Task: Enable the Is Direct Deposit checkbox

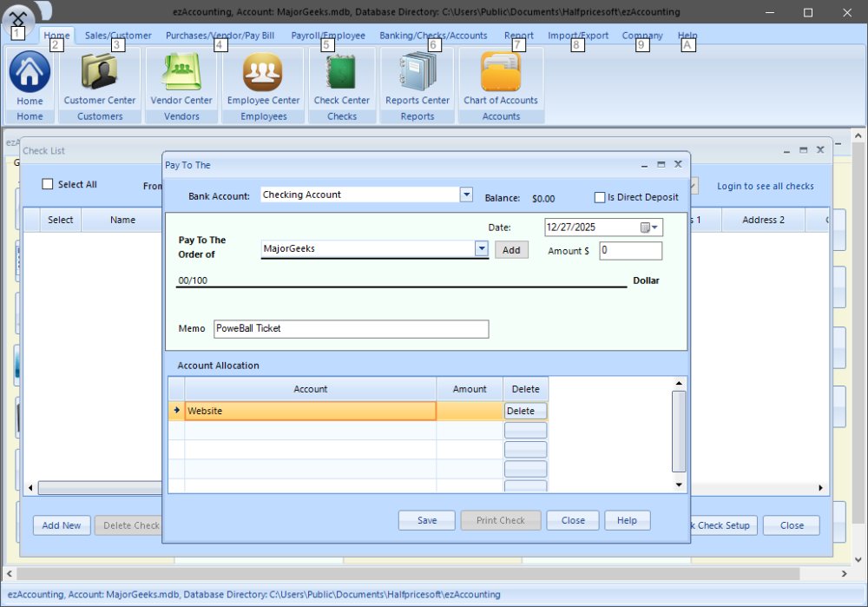Action: click(x=600, y=197)
